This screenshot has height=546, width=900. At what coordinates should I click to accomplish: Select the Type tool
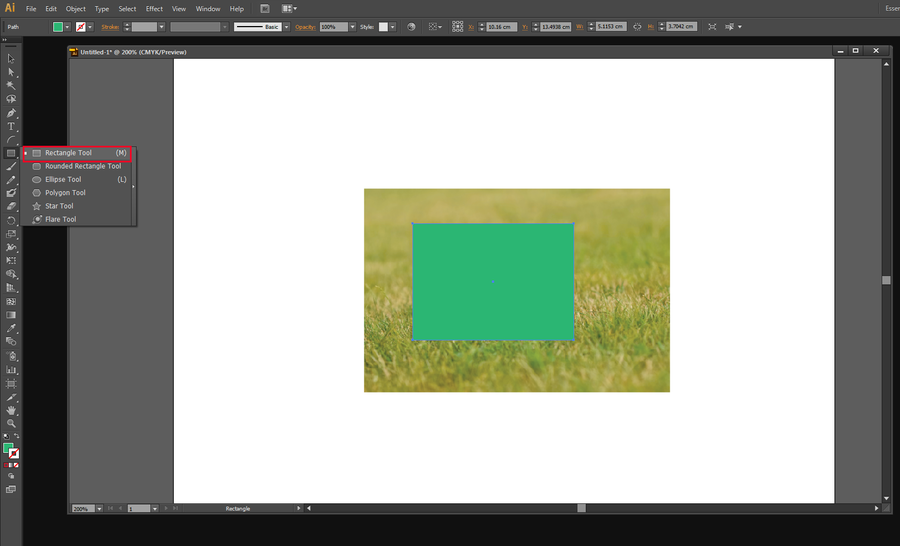point(11,126)
